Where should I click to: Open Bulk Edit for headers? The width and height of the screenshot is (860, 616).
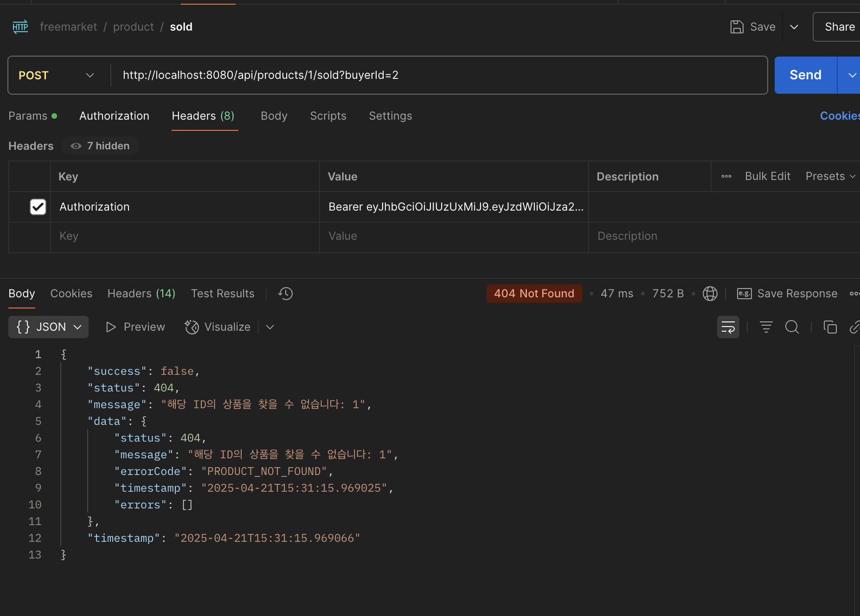[768, 176]
